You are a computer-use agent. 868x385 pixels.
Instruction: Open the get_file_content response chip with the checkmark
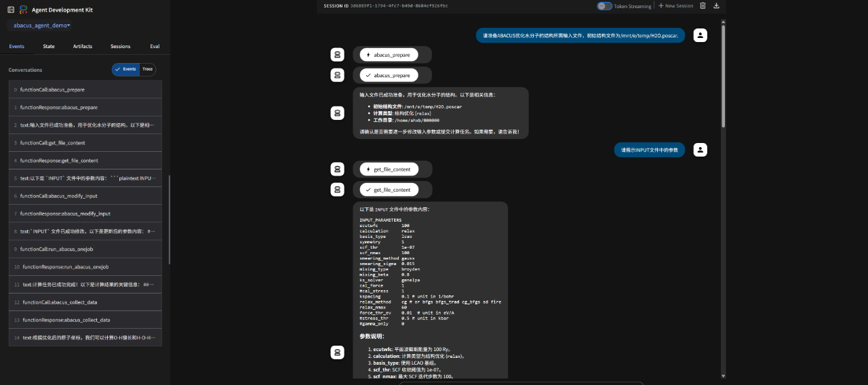point(389,190)
